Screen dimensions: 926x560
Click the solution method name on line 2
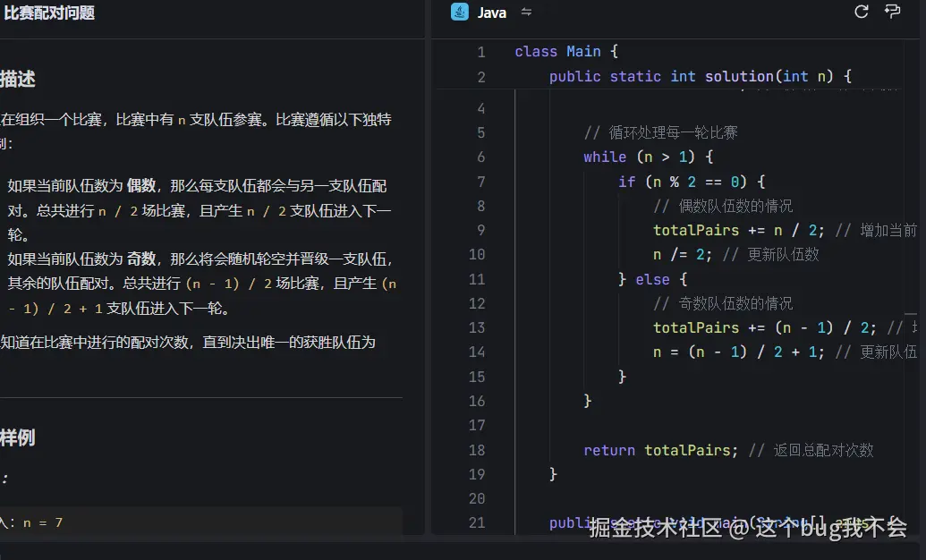point(739,76)
